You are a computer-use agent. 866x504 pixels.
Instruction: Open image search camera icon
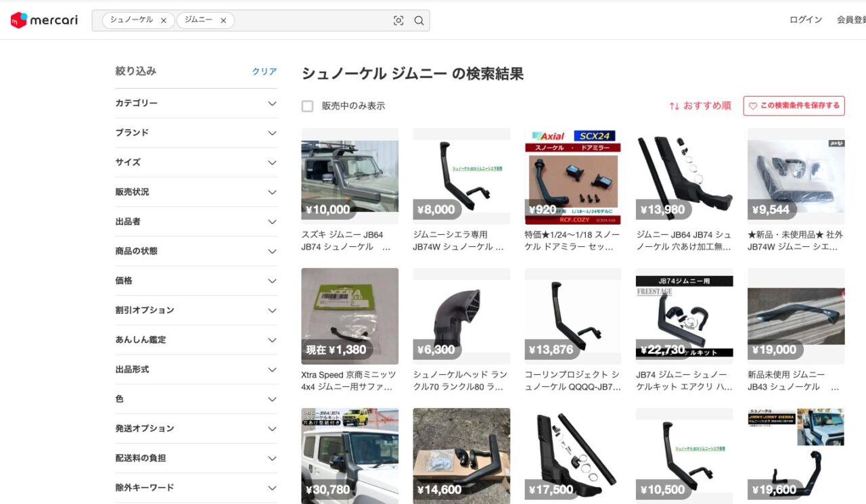click(x=398, y=21)
